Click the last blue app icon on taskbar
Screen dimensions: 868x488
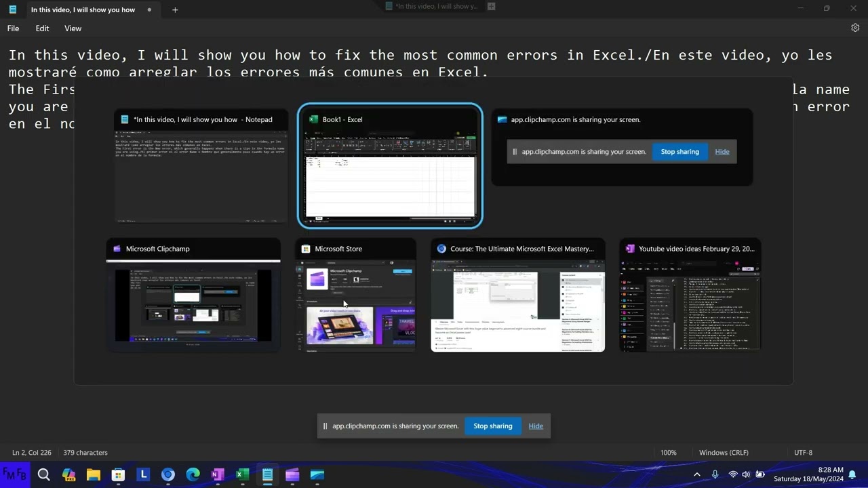[317, 475]
